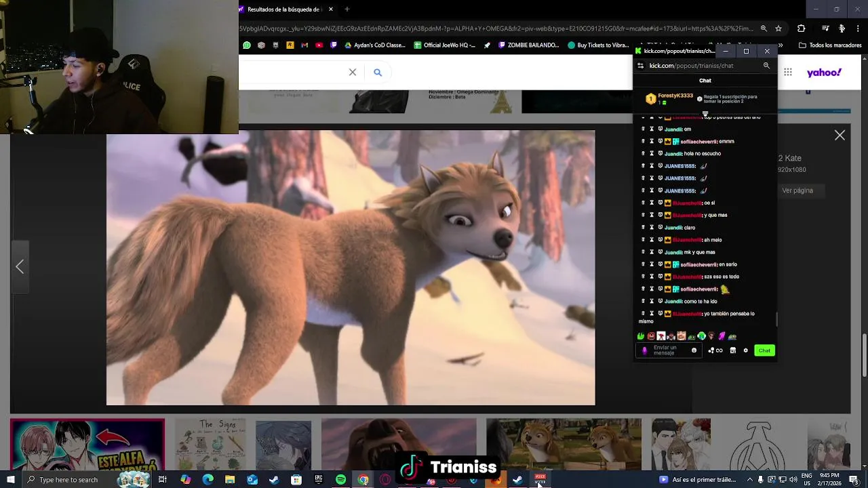Open 'Aydan's CoD Classe...' bookmark

pos(375,45)
